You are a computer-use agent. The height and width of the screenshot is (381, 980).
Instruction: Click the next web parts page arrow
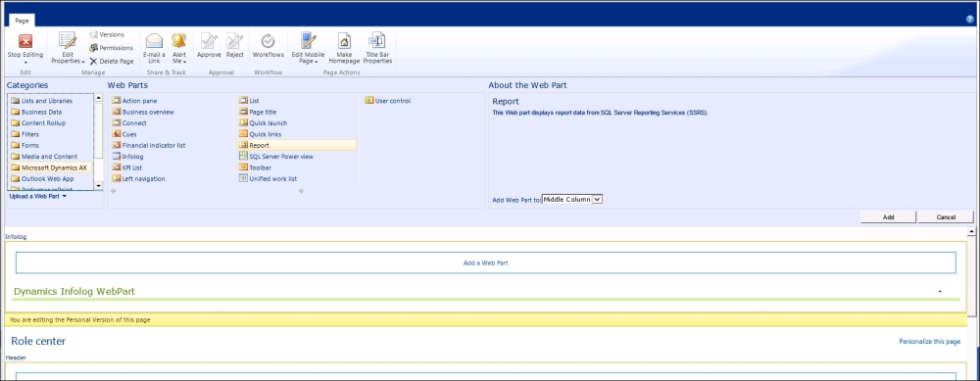[301, 191]
